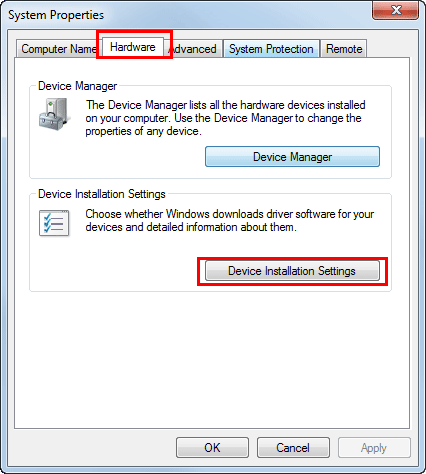
Task: Click the Device Installation Settings button
Action: (292, 271)
